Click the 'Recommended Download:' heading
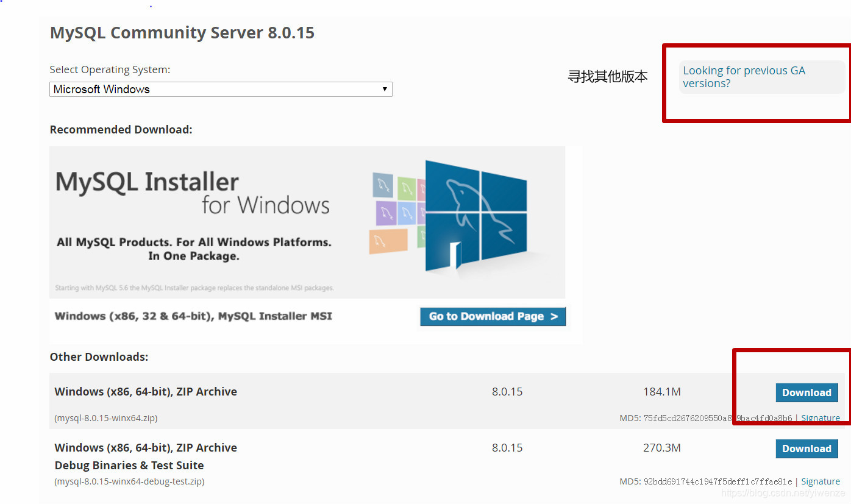Viewport: 851px width, 504px height. tap(121, 129)
